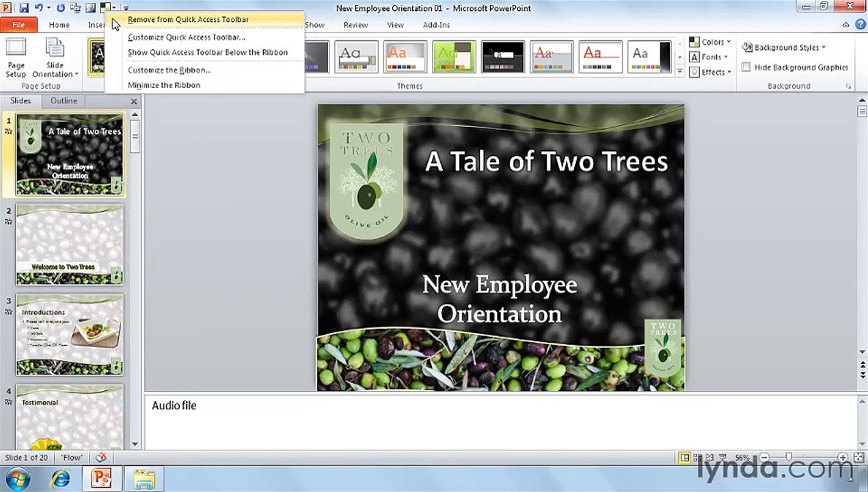868x492 pixels.
Task: Click the New Employee Orientation subtitle text
Action: point(500,299)
